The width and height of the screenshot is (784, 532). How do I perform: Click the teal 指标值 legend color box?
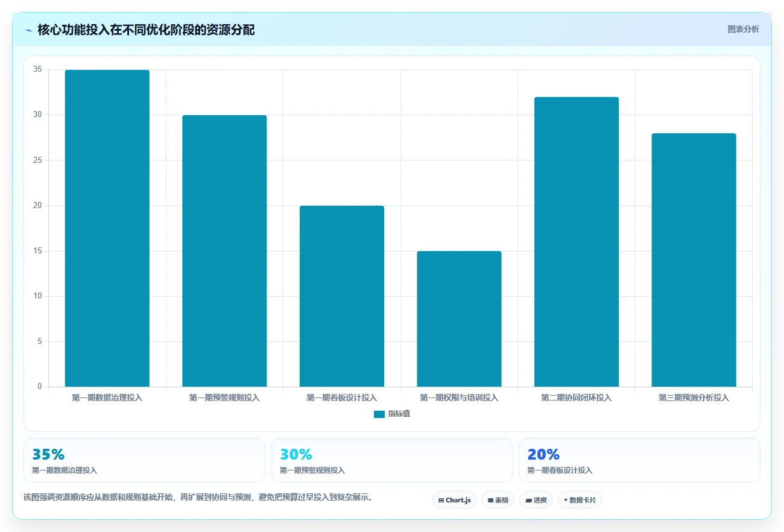coord(379,414)
